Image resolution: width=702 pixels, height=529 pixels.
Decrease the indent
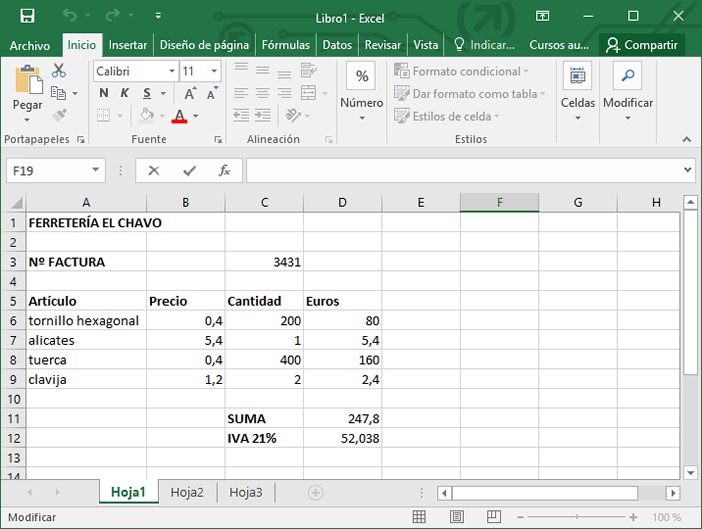241,115
